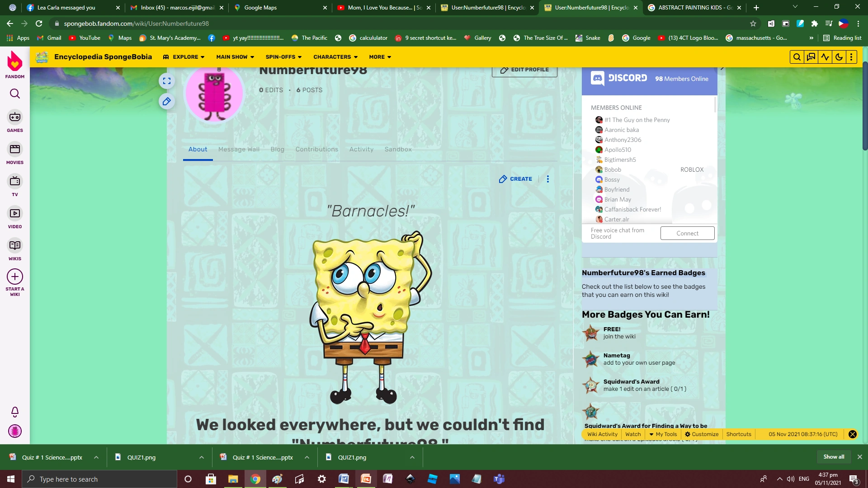Image resolution: width=868 pixels, height=488 pixels.
Task: Reload the page in Chrome
Action: coord(39,23)
